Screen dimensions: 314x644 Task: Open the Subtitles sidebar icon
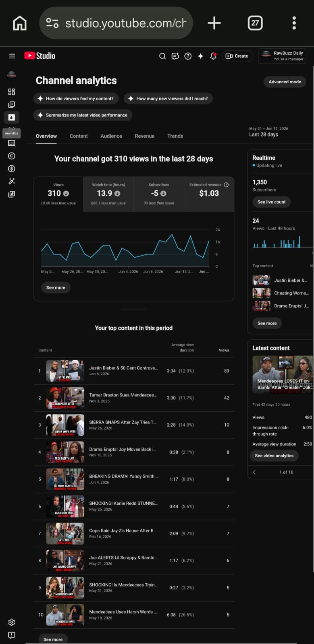pos(12,143)
